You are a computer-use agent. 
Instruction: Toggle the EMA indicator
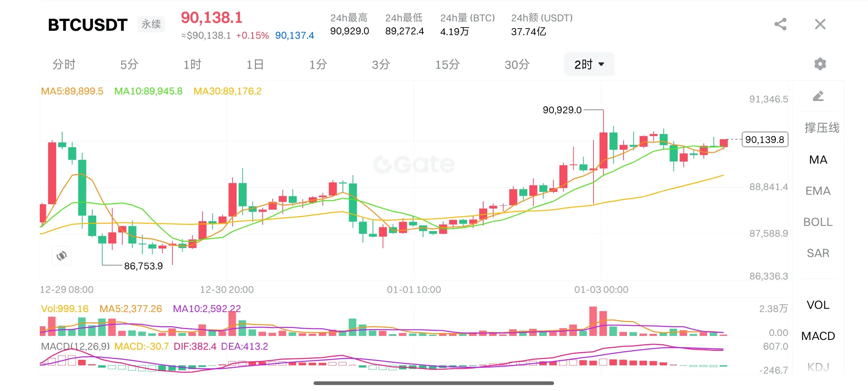818,191
